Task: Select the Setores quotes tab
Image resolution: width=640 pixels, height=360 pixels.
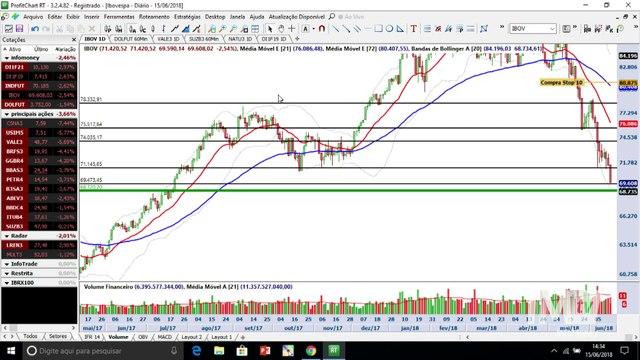Action: point(58,336)
